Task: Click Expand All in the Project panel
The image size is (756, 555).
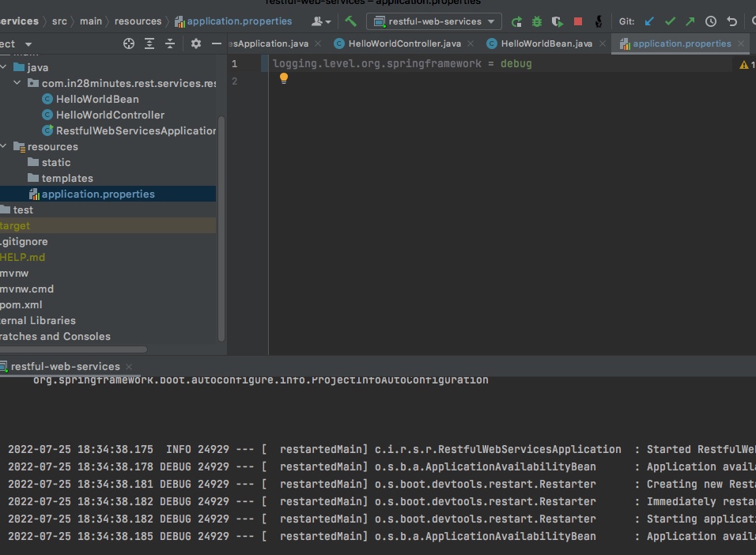Action: tap(149, 43)
